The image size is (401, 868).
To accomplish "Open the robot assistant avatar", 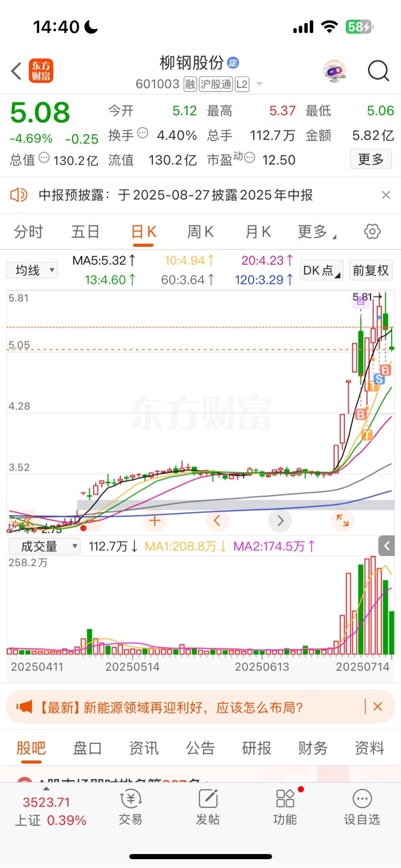I will point(335,71).
